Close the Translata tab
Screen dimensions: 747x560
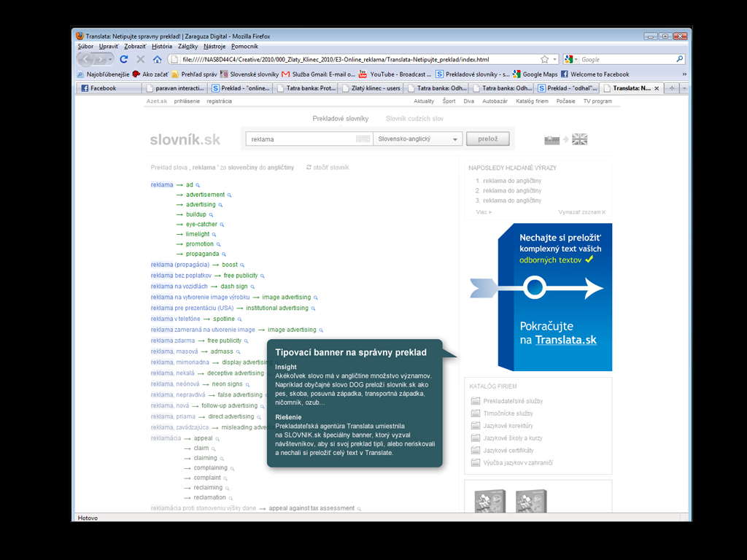[657, 88]
